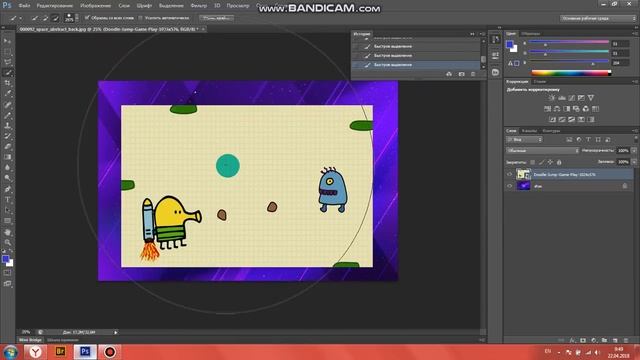Click the Refine Edge button
640x360 pixels.
217,18
